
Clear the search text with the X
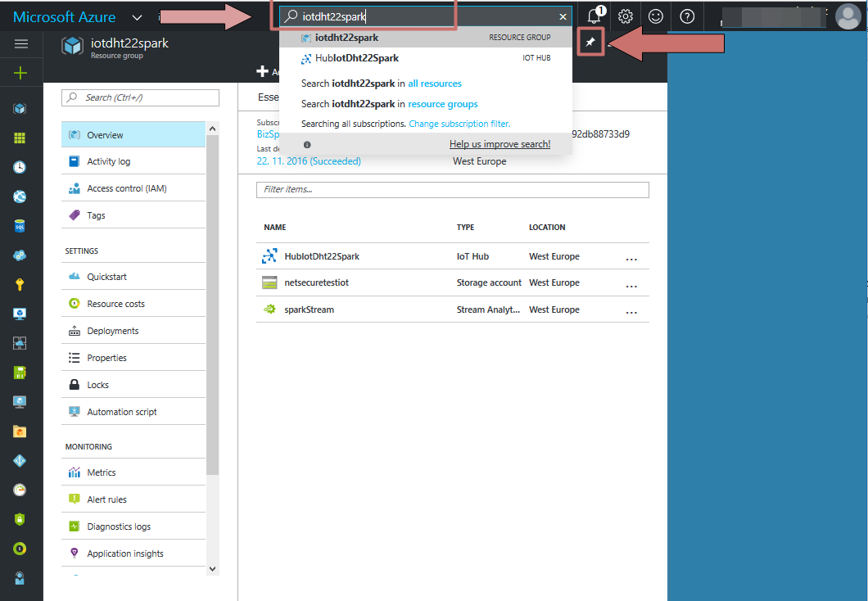(x=563, y=16)
